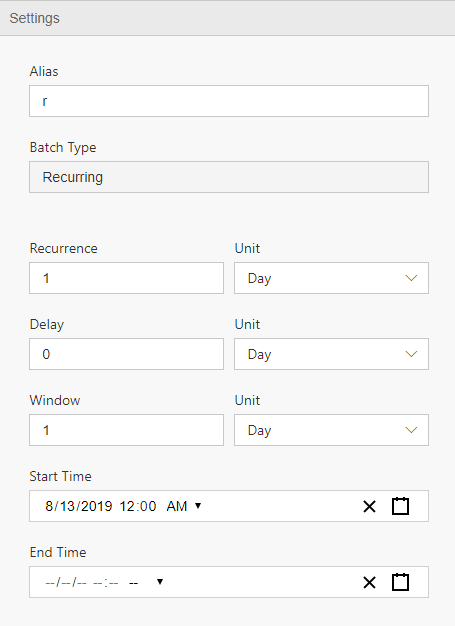455x626 pixels.
Task: Click the Batch Type field showing Recurring
Action: click(229, 177)
